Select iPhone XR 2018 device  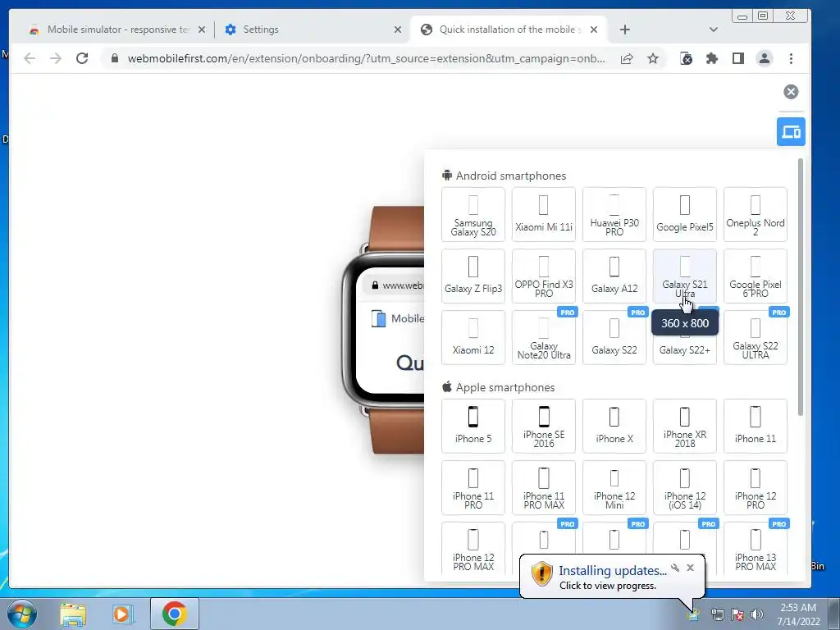[x=685, y=426]
